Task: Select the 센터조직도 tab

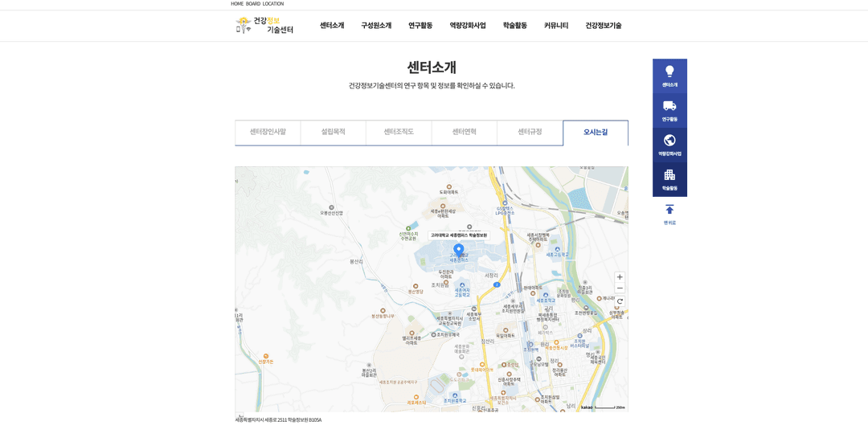Action: pyautogui.click(x=399, y=132)
